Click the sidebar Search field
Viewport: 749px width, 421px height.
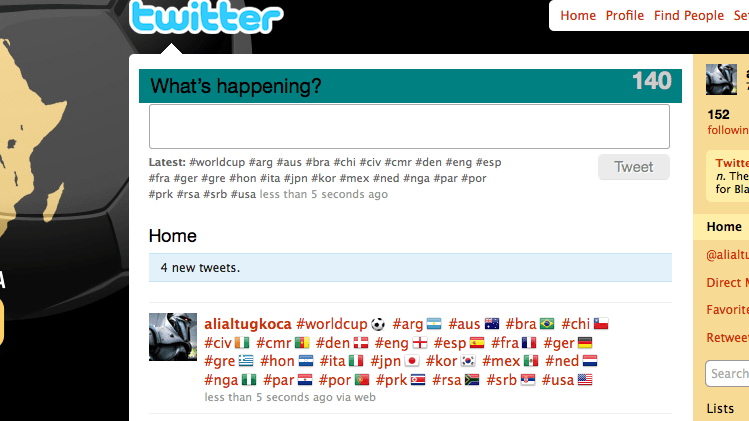pyautogui.click(x=728, y=373)
